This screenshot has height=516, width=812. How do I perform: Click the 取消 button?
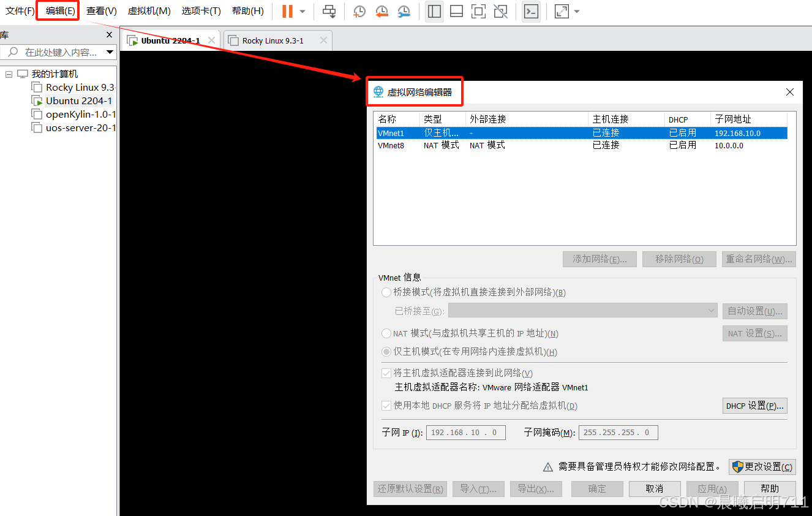tap(655, 489)
